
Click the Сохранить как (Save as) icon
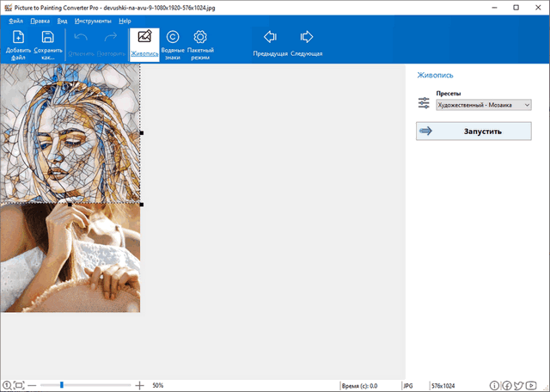48,43
